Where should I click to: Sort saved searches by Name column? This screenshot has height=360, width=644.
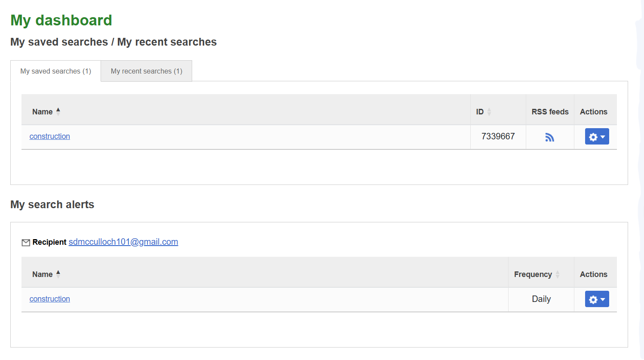[x=46, y=111]
